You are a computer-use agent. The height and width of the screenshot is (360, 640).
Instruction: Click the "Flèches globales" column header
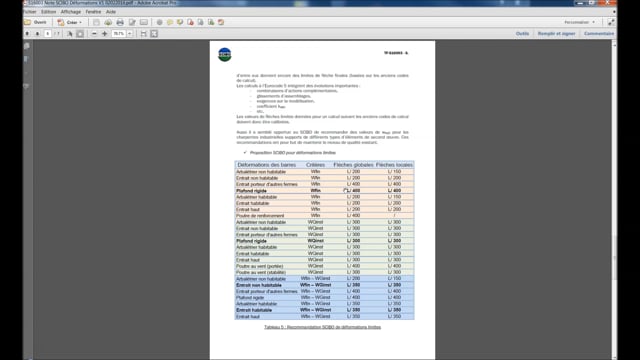pyautogui.click(x=353, y=165)
